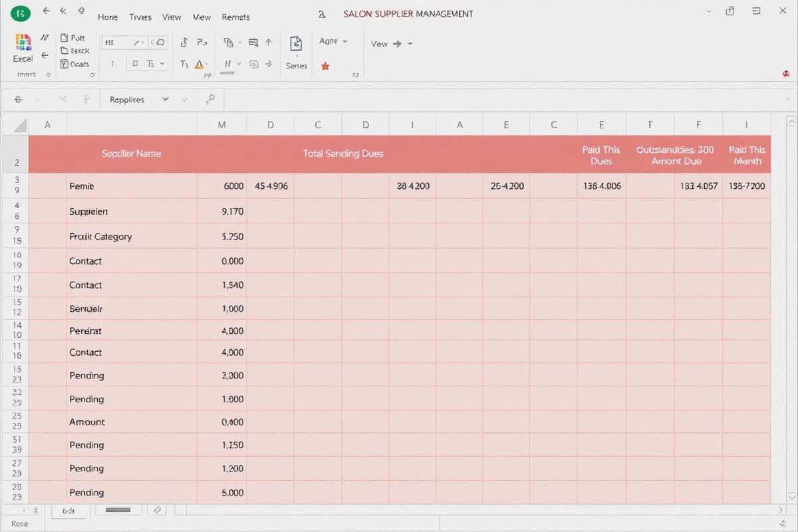The image size is (798, 532).
Task: Select the cell containing Bernteir
Action: (x=132, y=309)
